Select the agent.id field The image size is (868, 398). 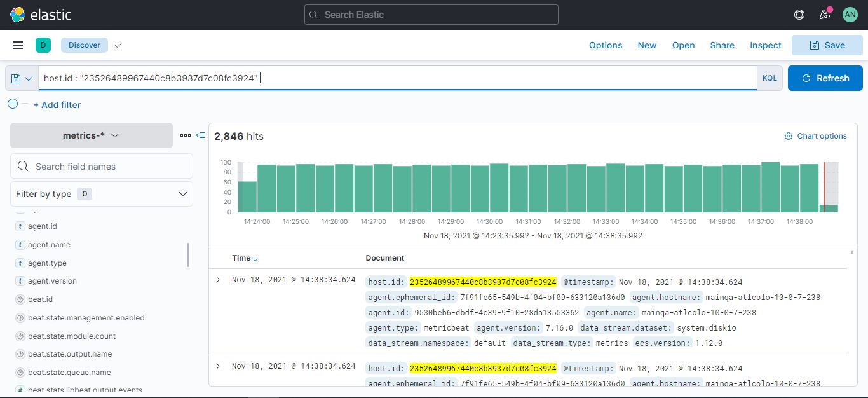click(43, 226)
